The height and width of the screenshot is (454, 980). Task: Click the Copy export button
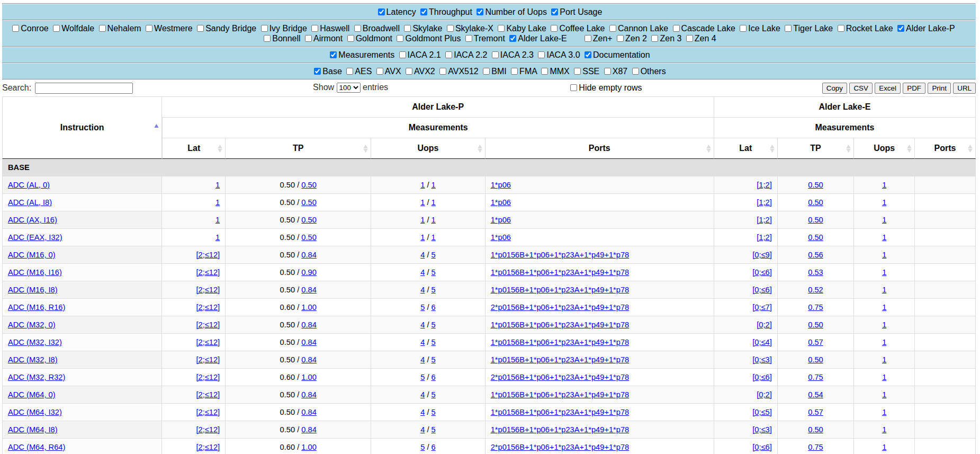834,88
